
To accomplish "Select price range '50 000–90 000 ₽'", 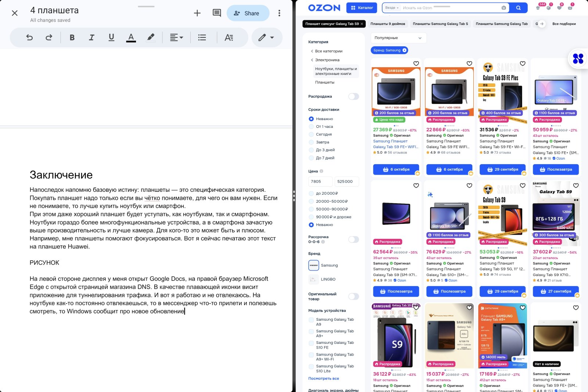I will tap(311, 209).
